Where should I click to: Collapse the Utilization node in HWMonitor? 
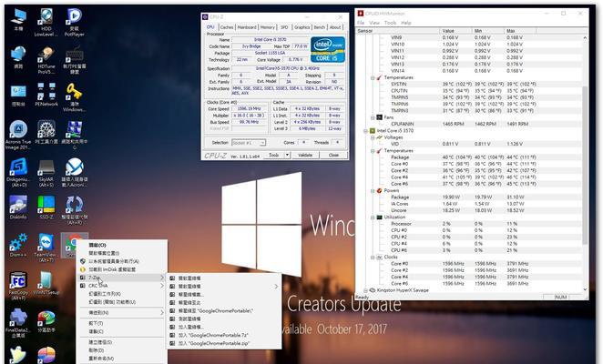pos(373,217)
